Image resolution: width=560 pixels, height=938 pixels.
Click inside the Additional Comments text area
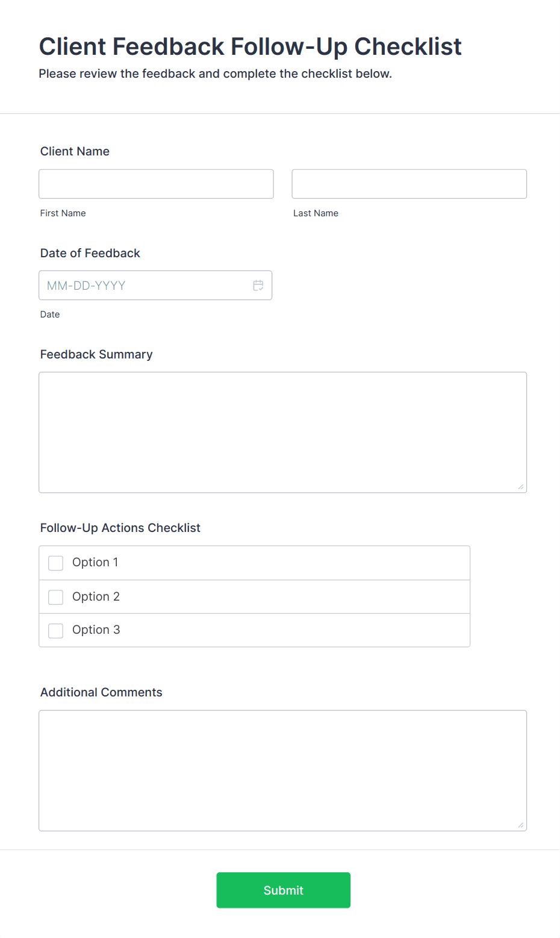click(282, 770)
